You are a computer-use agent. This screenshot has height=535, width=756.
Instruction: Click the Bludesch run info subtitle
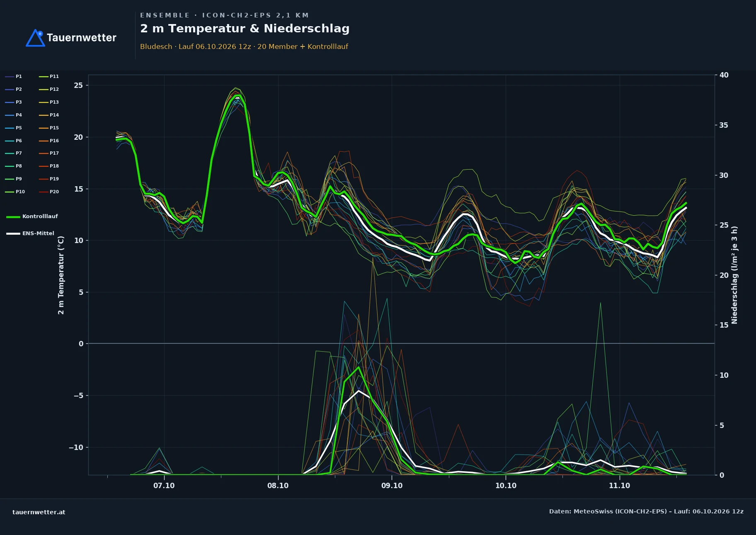point(244,46)
